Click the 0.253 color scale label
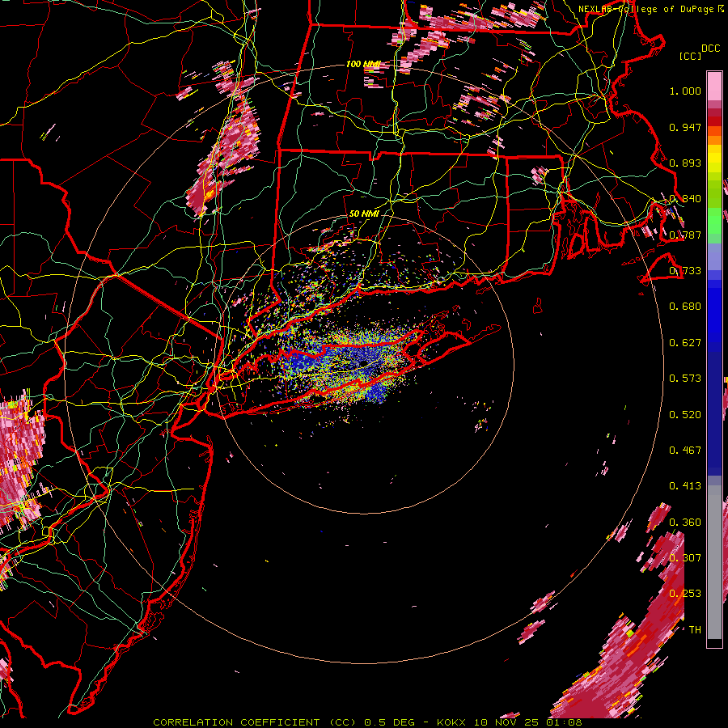Viewport: 728px width, 728px height. [x=685, y=594]
